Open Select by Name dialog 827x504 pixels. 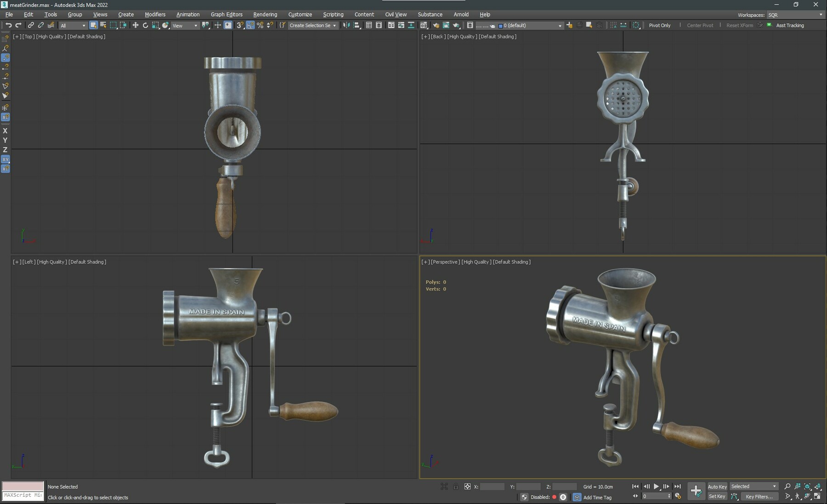pyautogui.click(x=103, y=25)
